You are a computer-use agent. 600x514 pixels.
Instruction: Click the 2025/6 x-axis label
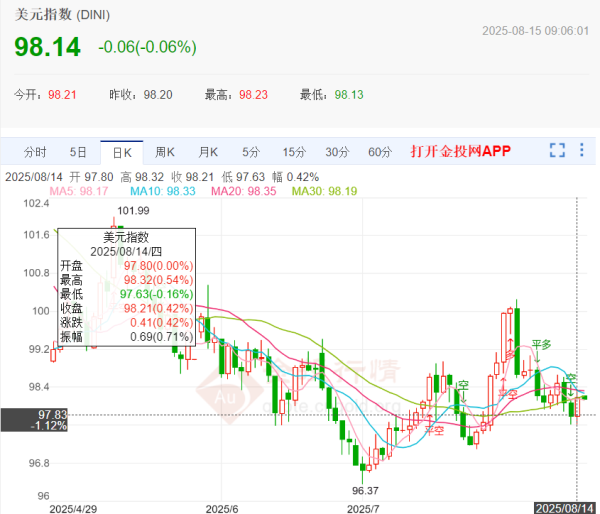coord(222,509)
